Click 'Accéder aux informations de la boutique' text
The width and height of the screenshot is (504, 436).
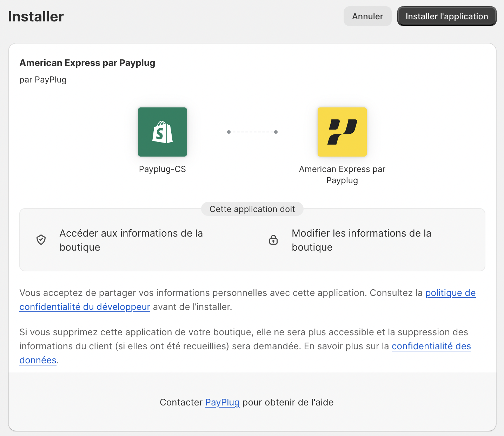tap(131, 240)
